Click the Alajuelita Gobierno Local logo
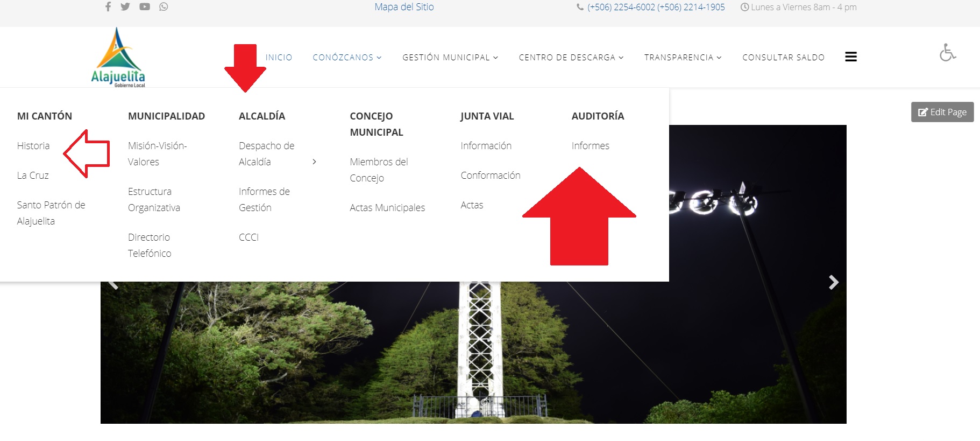The width and height of the screenshot is (980, 441). click(x=118, y=58)
